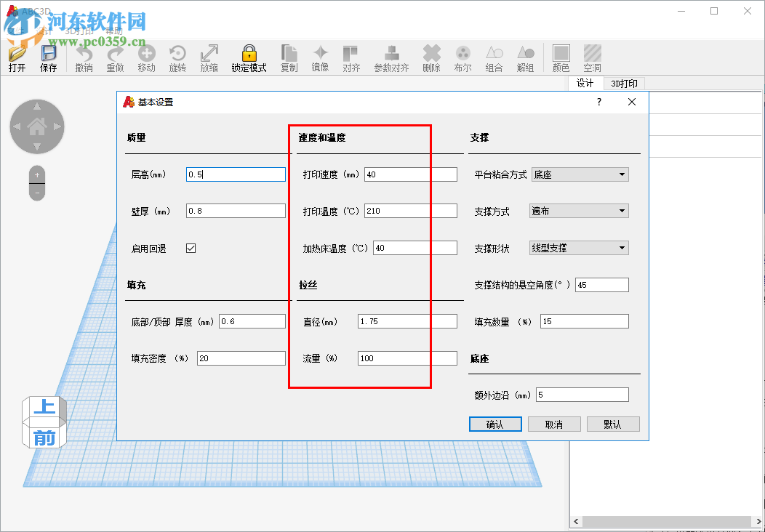Maximize the ABC3D main window

click(x=714, y=11)
